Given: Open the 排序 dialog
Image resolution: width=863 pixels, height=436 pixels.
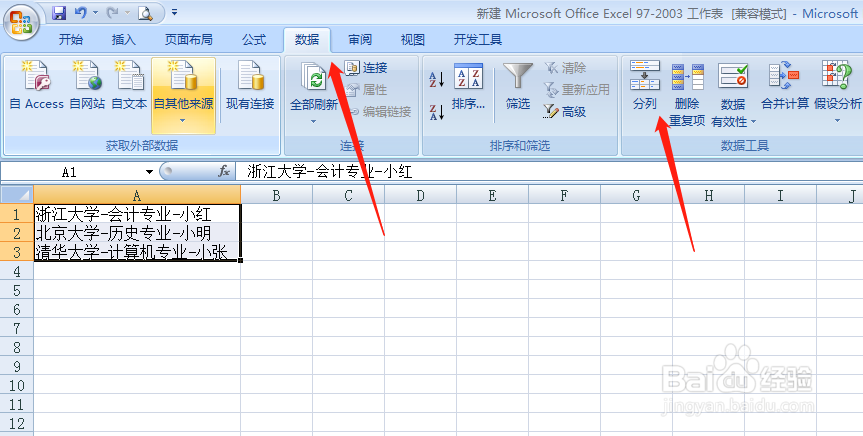Looking at the screenshot, I should pyautogui.click(x=468, y=87).
